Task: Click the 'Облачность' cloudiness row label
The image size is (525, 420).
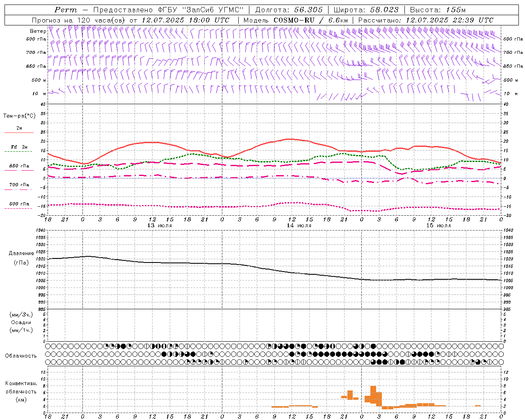Action: point(21,356)
